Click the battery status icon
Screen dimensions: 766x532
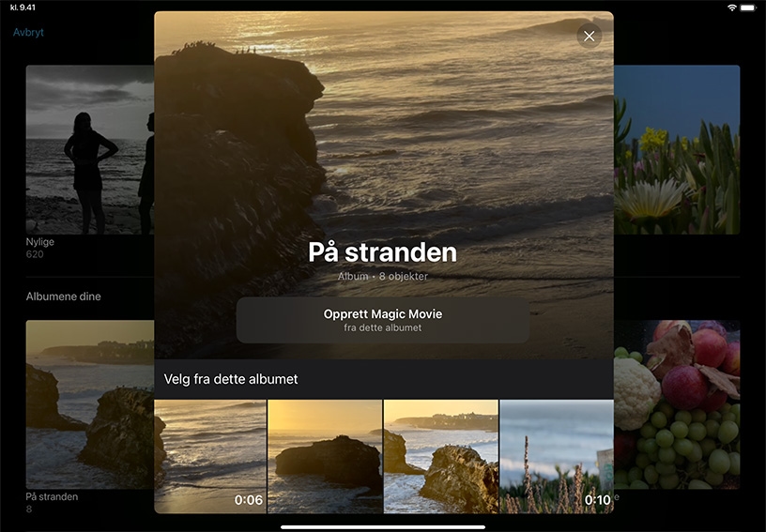tap(748, 8)
